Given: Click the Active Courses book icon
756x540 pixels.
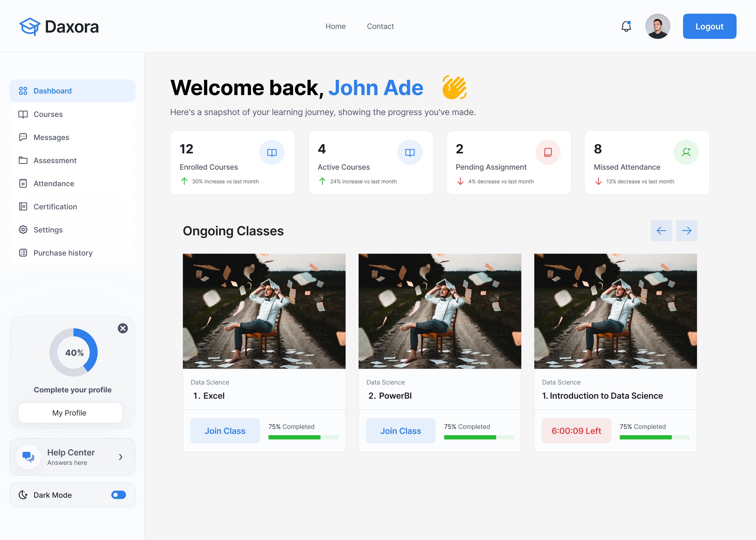Looking at the screenshot, I should [x=410, y=153].
